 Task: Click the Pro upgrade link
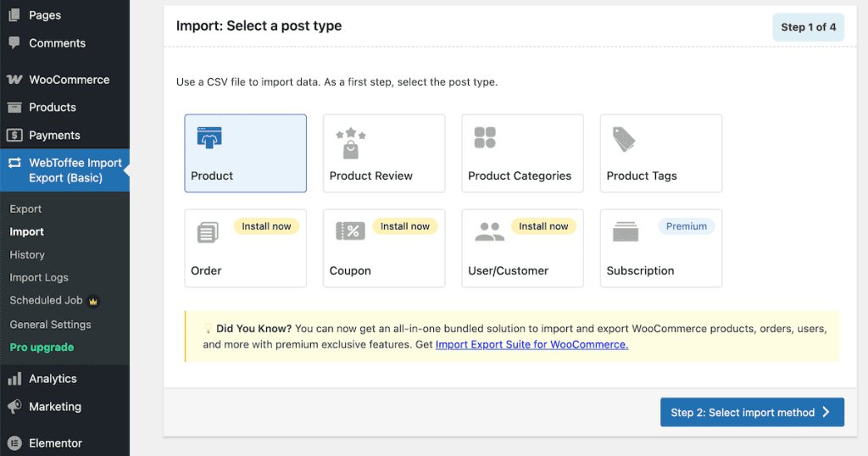42,347
